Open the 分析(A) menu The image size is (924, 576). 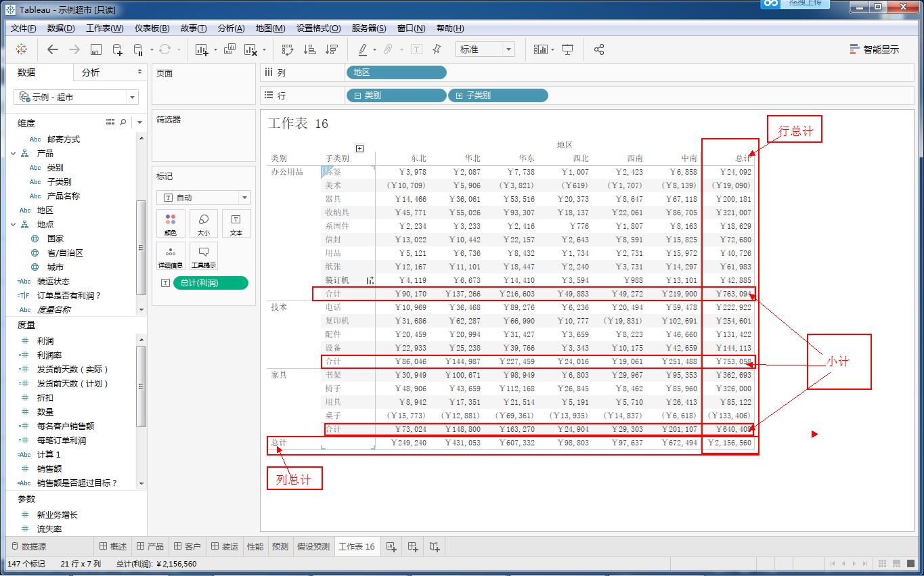(231, 28)
